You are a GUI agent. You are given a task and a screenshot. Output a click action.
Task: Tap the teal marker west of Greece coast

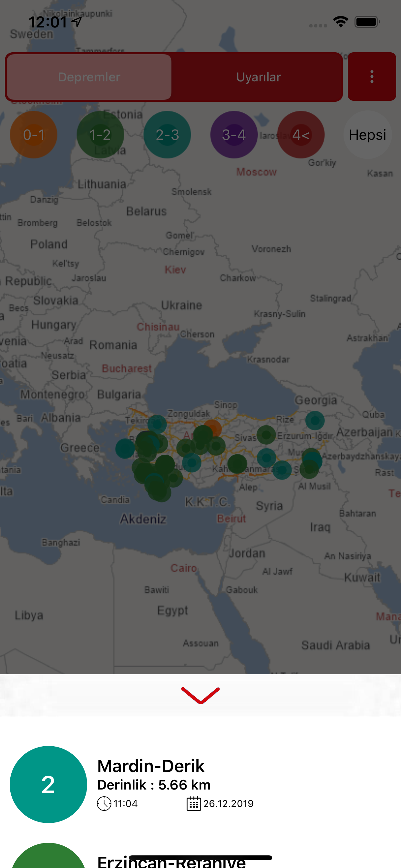[x=125, y=449]
